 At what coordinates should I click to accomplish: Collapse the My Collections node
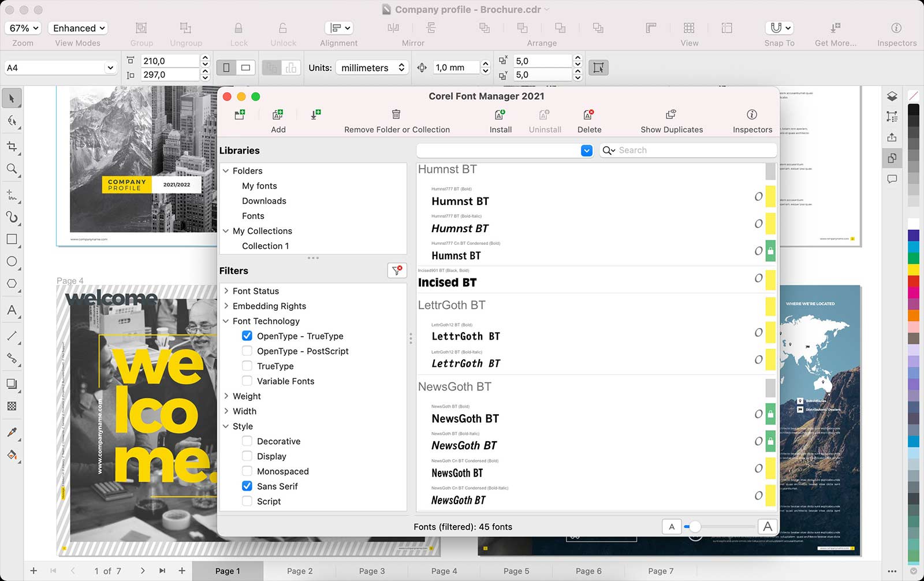(x=226, y=231)
